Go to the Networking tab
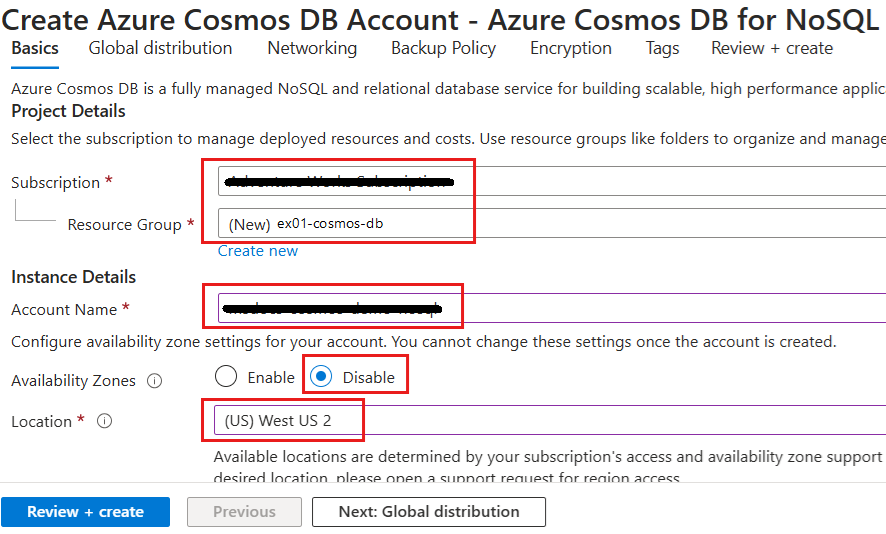 [312, 48]
